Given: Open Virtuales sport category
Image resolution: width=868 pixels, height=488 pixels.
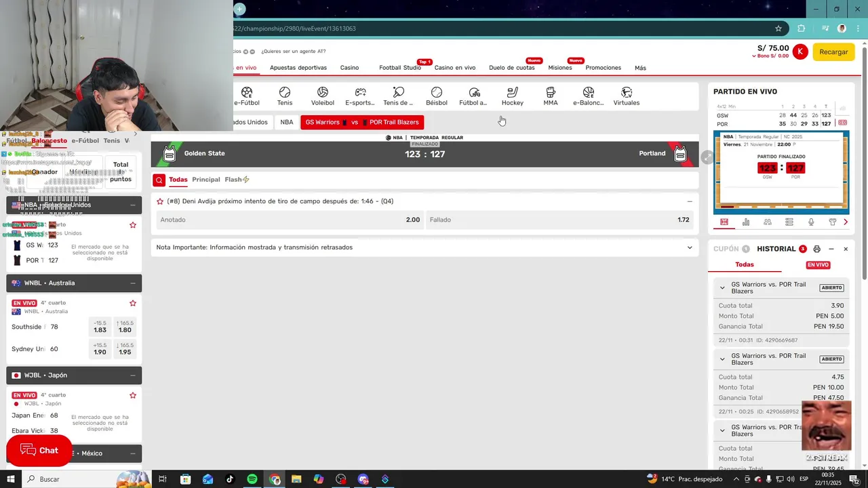Looking at the screenshot, I should tap(627, 96).
